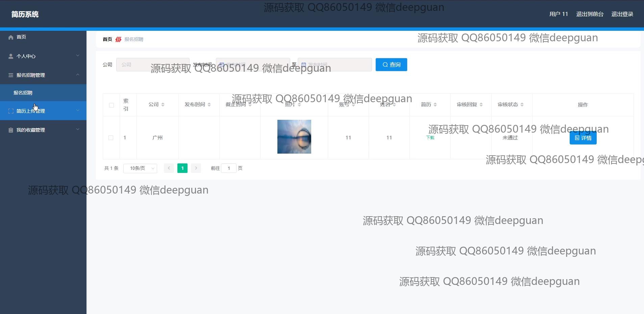644x314 pixels.
Task: Open 个人中心 sidebar menu
Action: (x=43, y=56)
